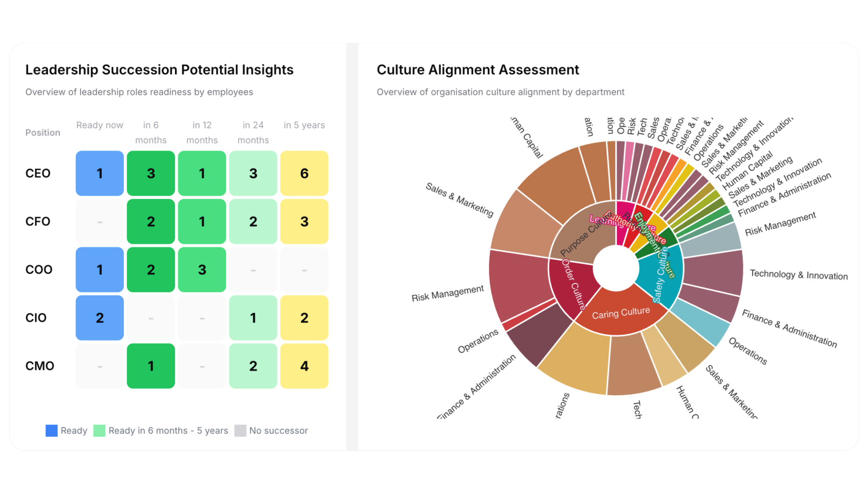
Task: Click the 'in 5 years' column header
Action: (x=304, y=125)
